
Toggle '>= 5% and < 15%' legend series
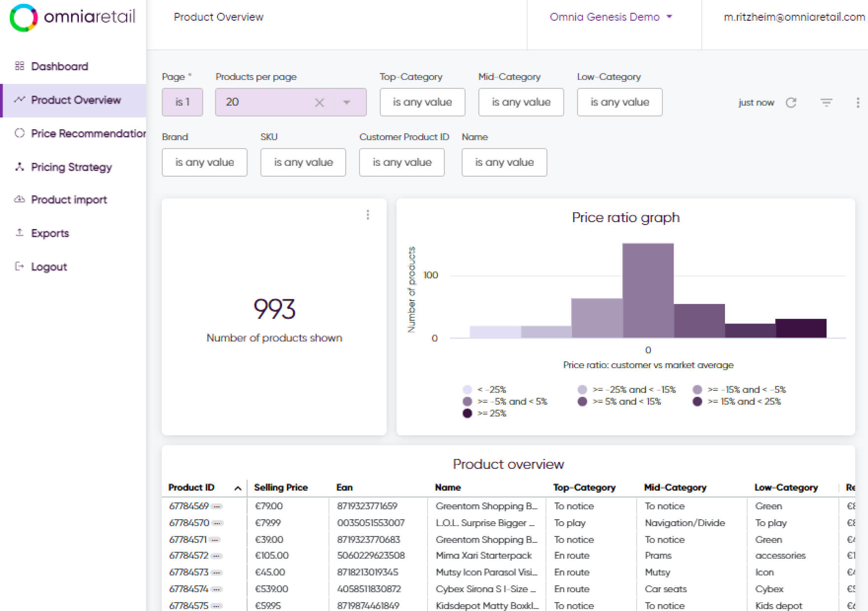click(619, 401)
